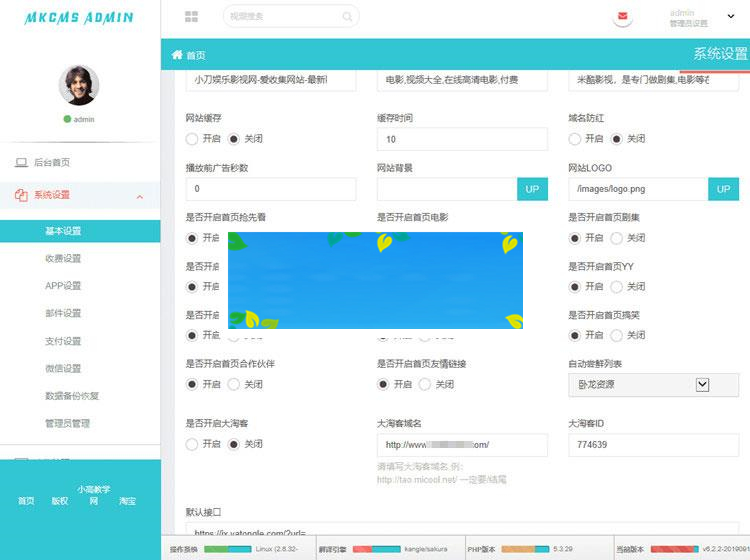Screen dimensions: 750x560
Task: Click the 缓存时间 input field
Action: point(461,139)
